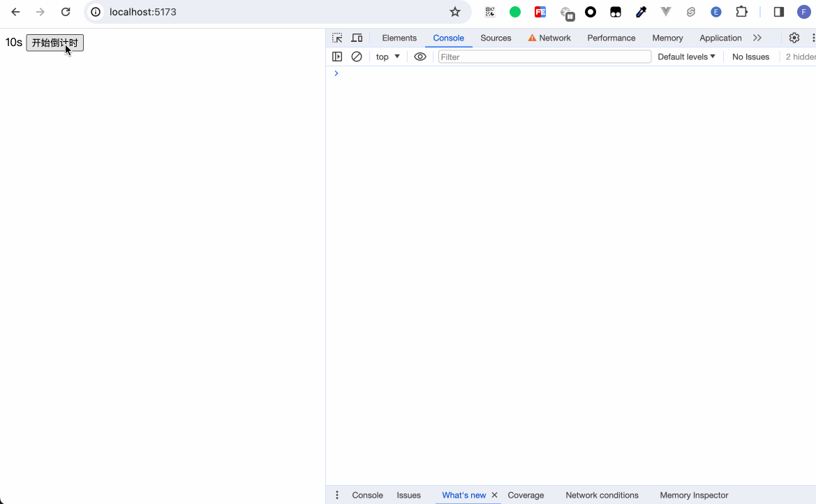This screenshot has width=816, height=504.
Task: Create a live expression with eye icon
Action: coord(420,57)
